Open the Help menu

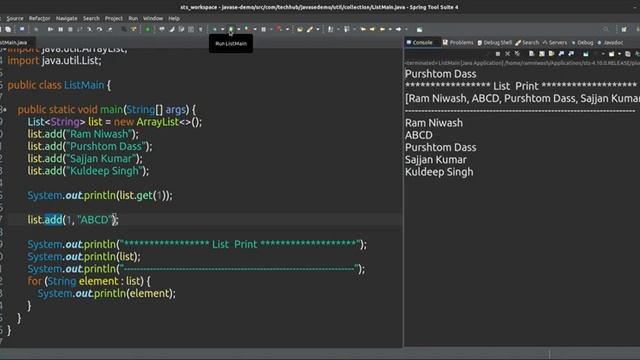174,18
